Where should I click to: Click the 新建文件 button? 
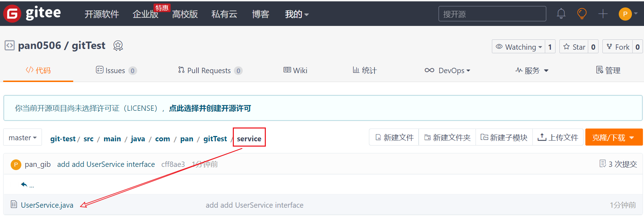[394, 137]
